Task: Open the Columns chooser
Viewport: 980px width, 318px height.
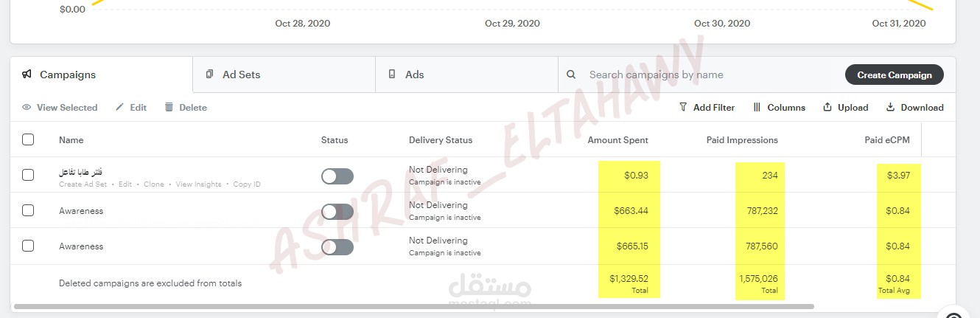Action: (x=779, y=108)
